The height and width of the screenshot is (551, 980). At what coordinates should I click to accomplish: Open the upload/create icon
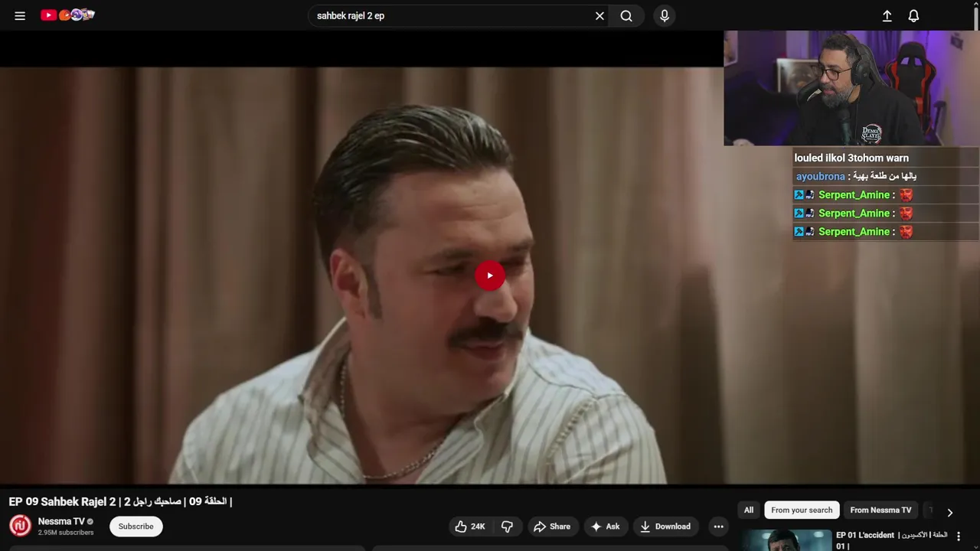[887, 15]
